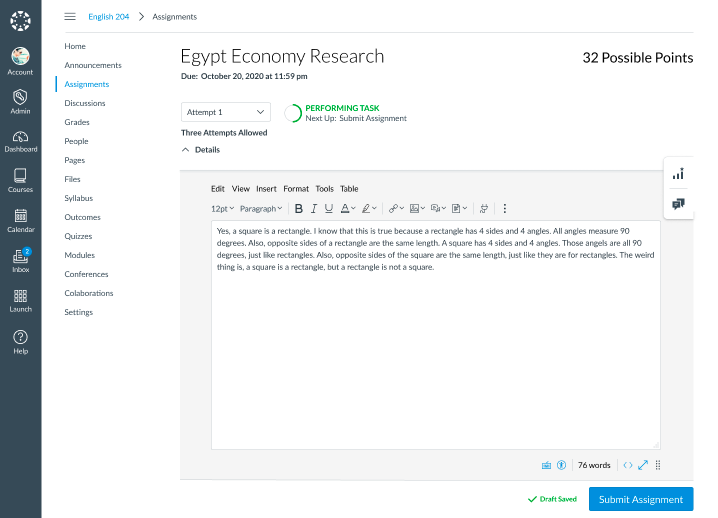This screenshot has width=718, height=518.
Task: Click the 76 words count
Action: [594, 465]
